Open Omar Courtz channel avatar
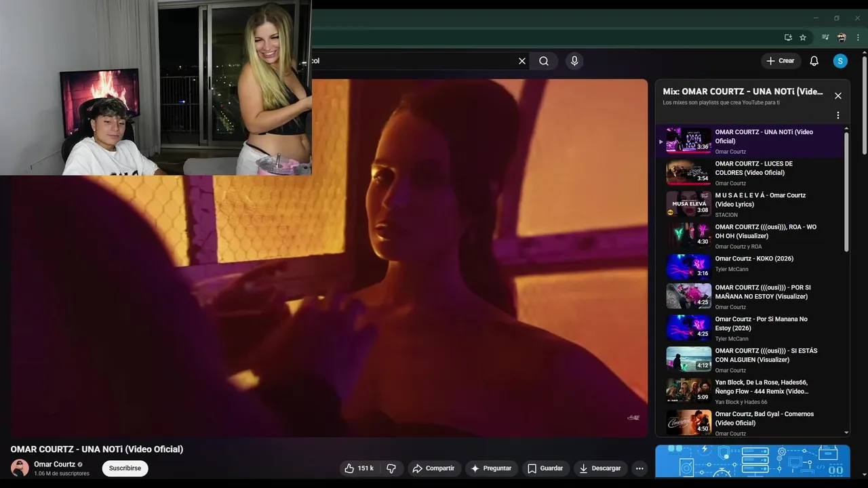This screenshot has height=488, width=868. 20,468
